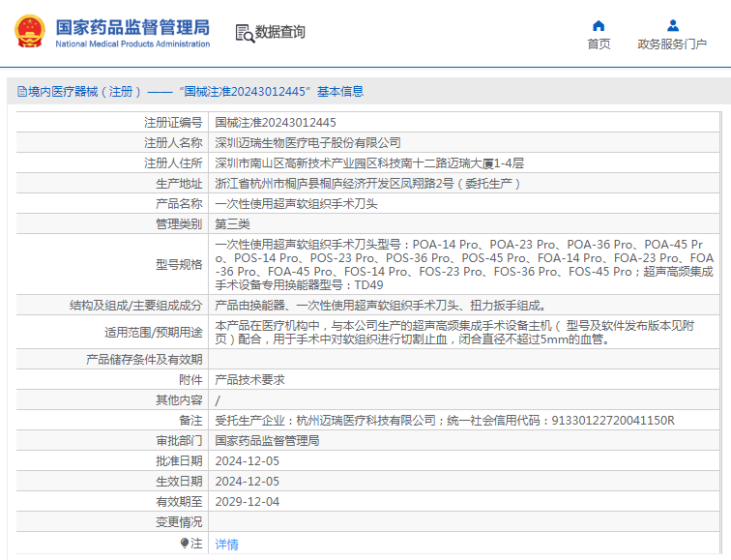
Task: Open the 详情 link
Action: click(226, 545)
